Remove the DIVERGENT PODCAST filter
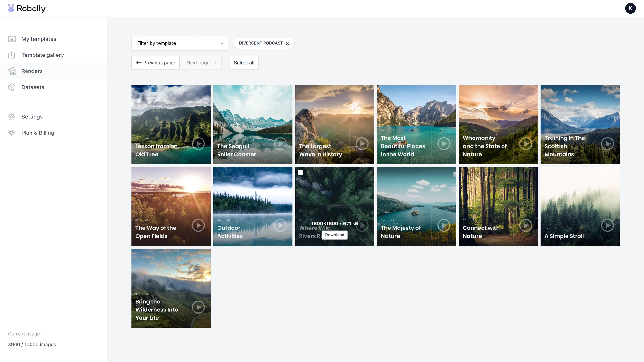The width and height of the screenshot is (644, 362). point(287,43)
